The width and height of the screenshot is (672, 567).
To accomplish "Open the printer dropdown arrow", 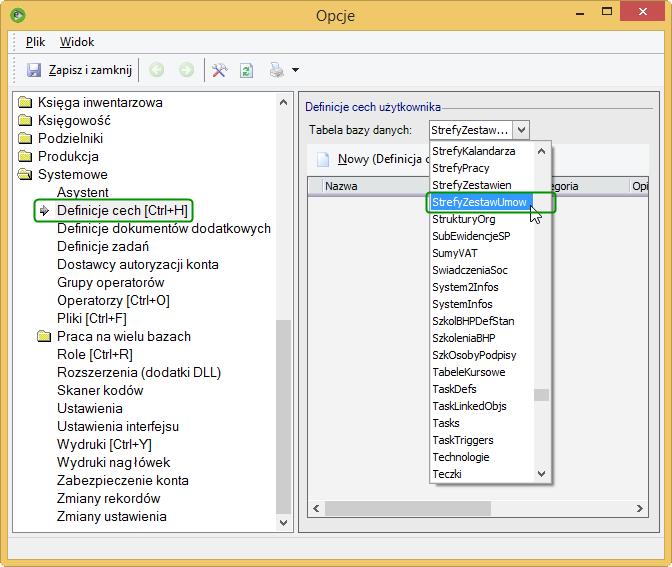I will tap(295, 69).
